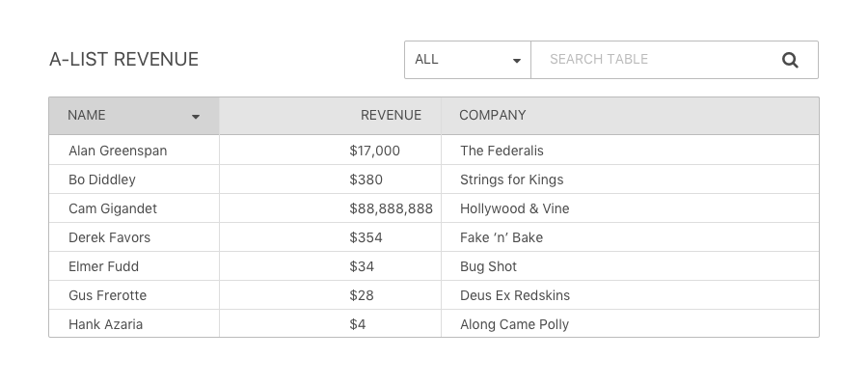Image resolution: width=868 pixels, height=386 pixels.
Task: Sort by the COMPANY column header
Action: 492,115
